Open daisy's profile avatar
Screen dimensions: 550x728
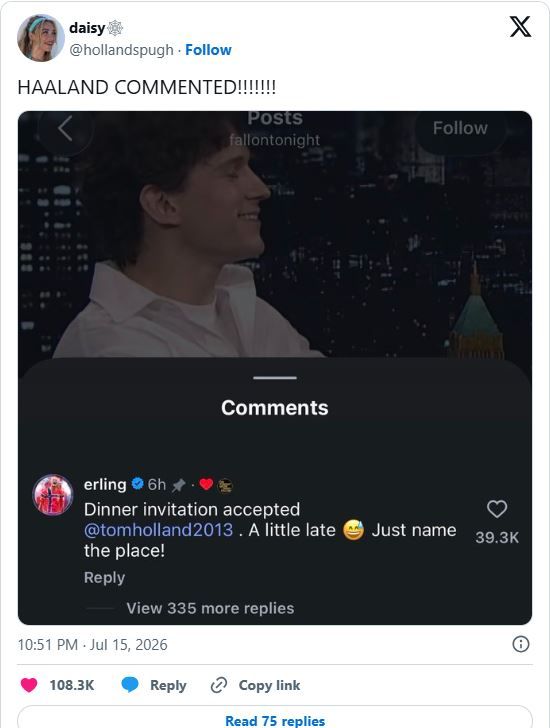(x=41, y=38)
